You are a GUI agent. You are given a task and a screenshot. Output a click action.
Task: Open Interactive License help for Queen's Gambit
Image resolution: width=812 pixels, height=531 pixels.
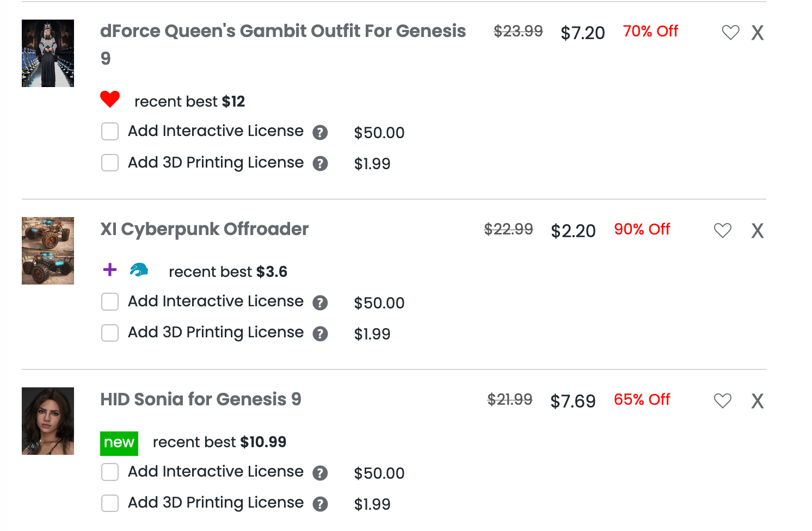click(x=320, y=132)
